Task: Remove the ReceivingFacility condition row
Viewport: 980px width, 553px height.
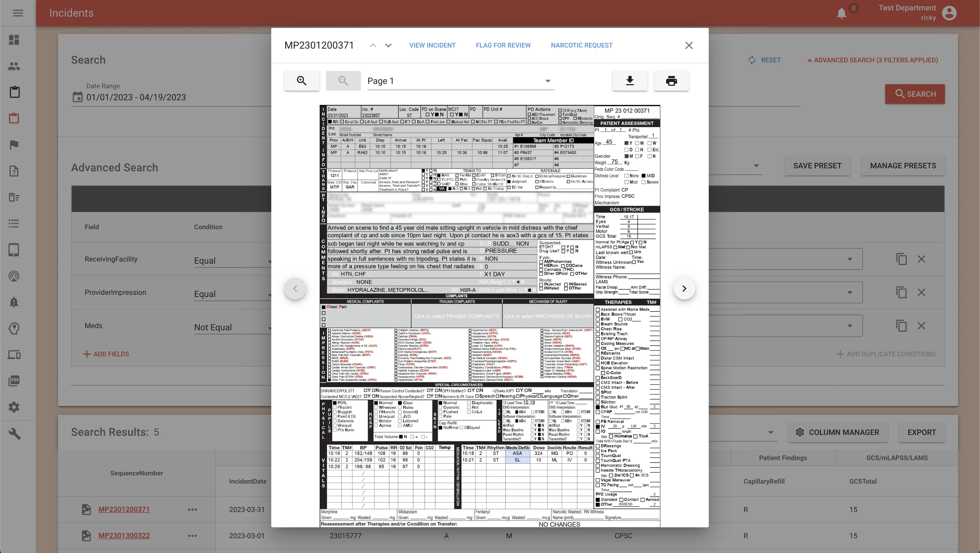Action: (x=921, y=259)
